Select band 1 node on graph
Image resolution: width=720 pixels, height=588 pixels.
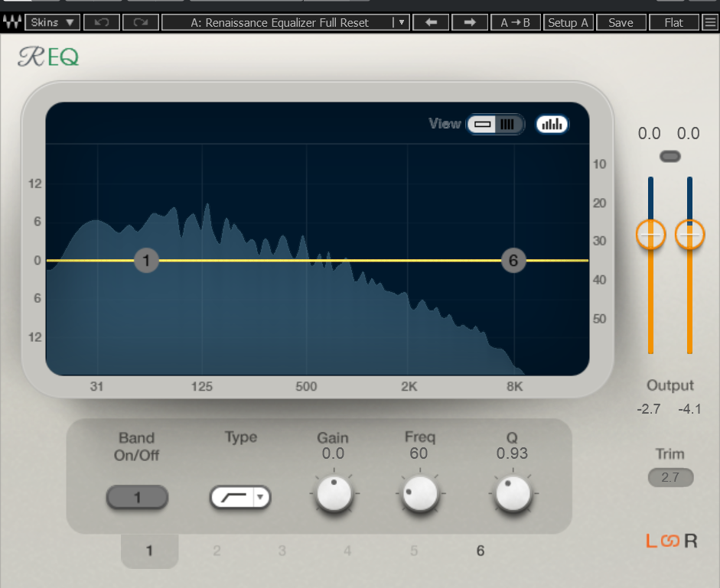click(x=146, y=260)
